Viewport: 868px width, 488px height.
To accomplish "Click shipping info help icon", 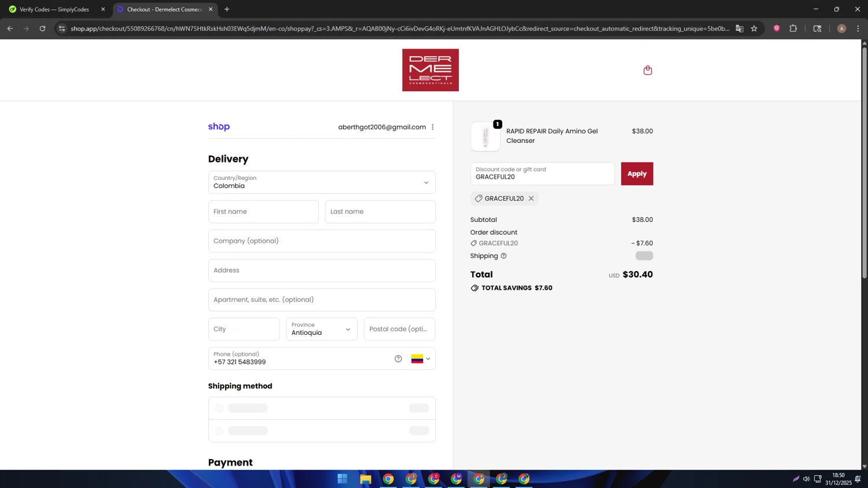I will (x=503, y=256).
